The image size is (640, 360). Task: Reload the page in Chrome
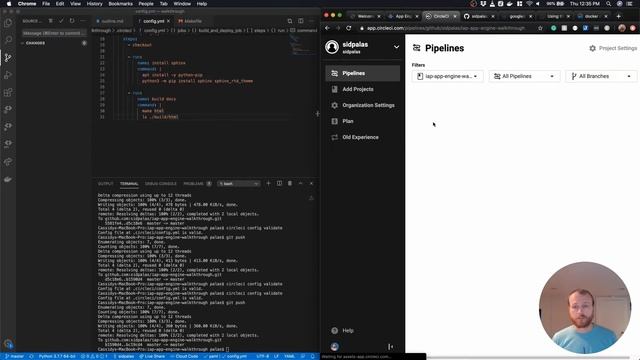coord(349,28)
